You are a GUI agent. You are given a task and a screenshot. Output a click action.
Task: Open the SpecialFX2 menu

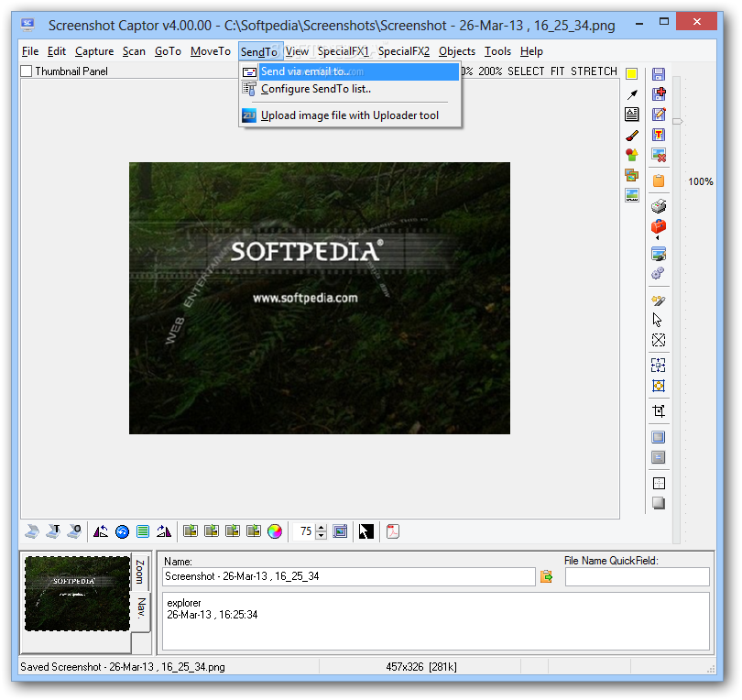(x=404, y=51)
